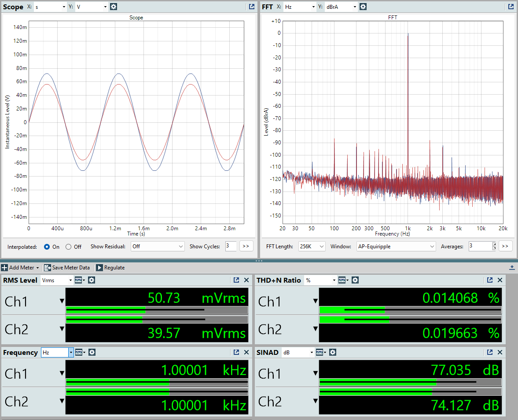This screenshot has height=420, width=518.
Task: Click RMS Level Ch1 50.73 mVrms reading
Action: pos(197,298)
